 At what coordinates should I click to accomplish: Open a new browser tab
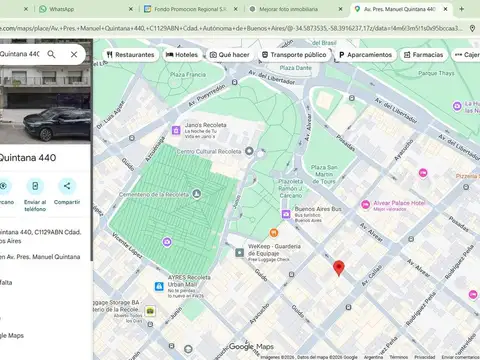[x=462, y=9]
